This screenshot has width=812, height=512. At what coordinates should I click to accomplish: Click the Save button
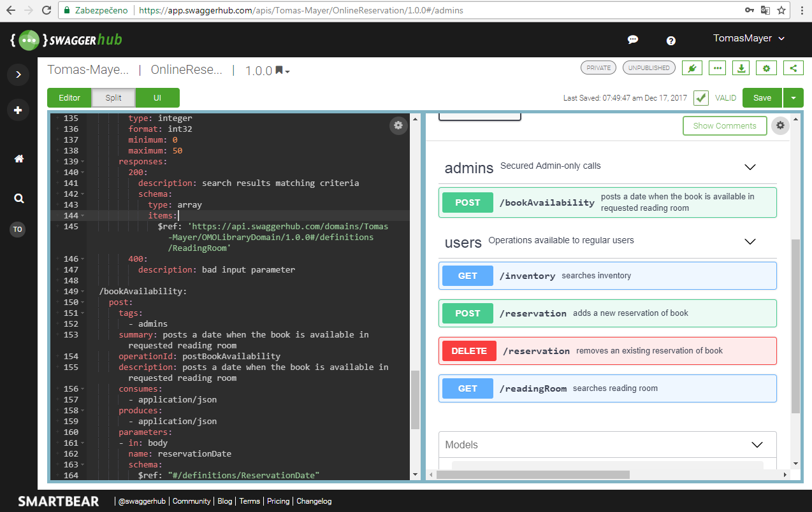[x=762, y=98]
